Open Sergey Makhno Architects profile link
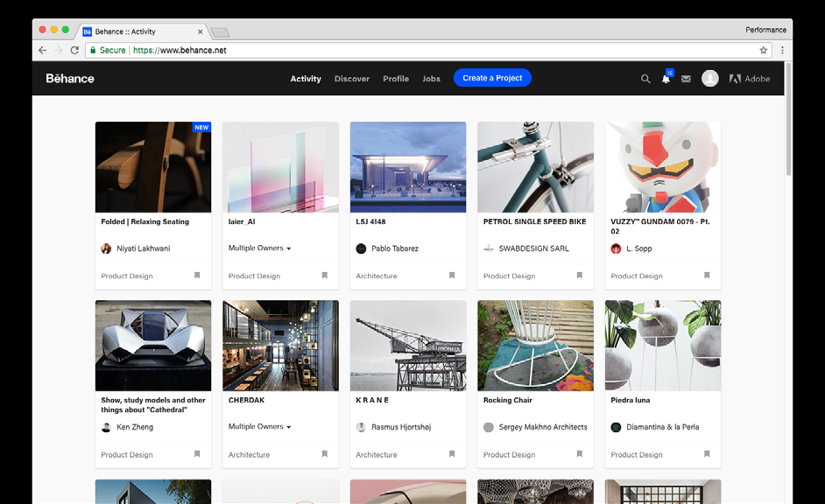 click(543, 427)
